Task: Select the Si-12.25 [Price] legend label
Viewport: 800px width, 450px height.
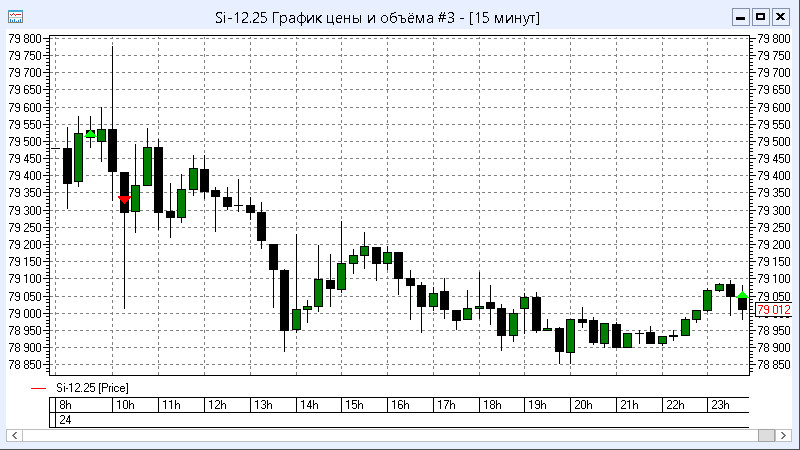Action: tap(92, 387)
